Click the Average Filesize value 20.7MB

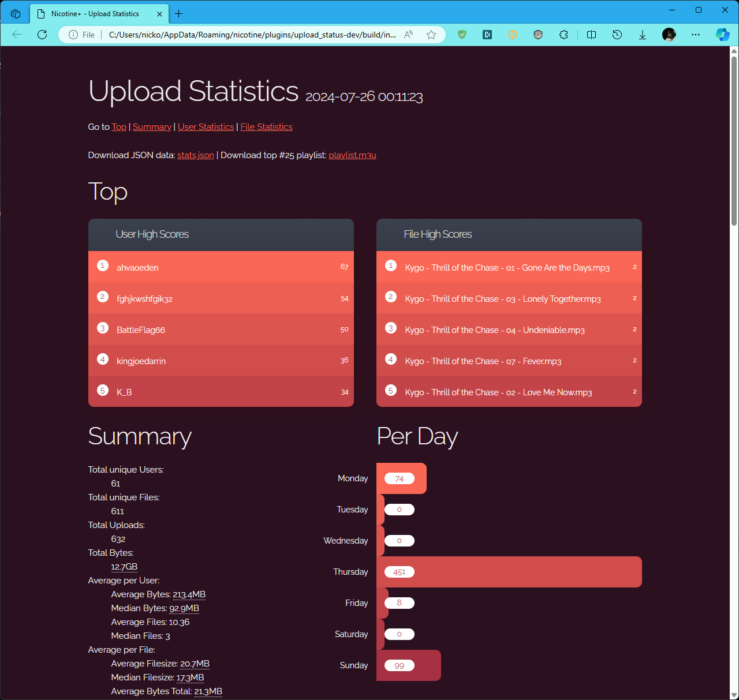(195, 664)
